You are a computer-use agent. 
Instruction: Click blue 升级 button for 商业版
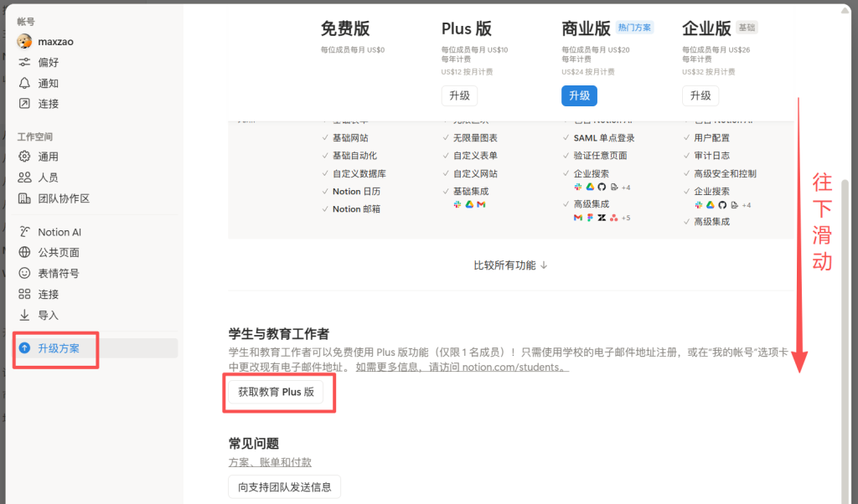579,95
